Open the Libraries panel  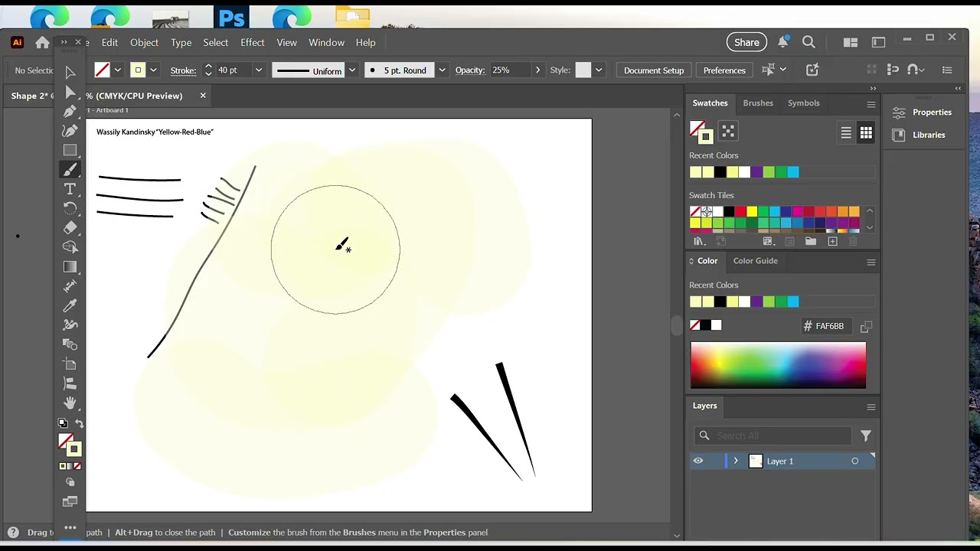tap(919, 135)
